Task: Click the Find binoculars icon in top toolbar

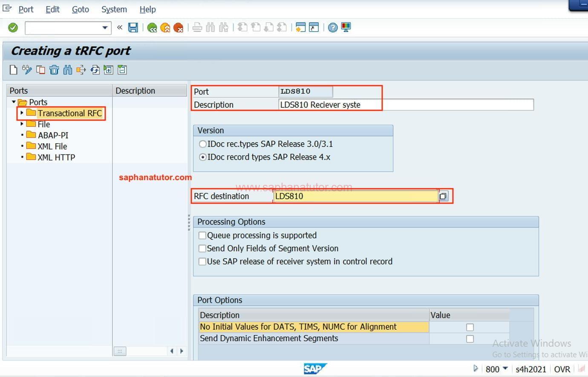Action: click(210, 28)
